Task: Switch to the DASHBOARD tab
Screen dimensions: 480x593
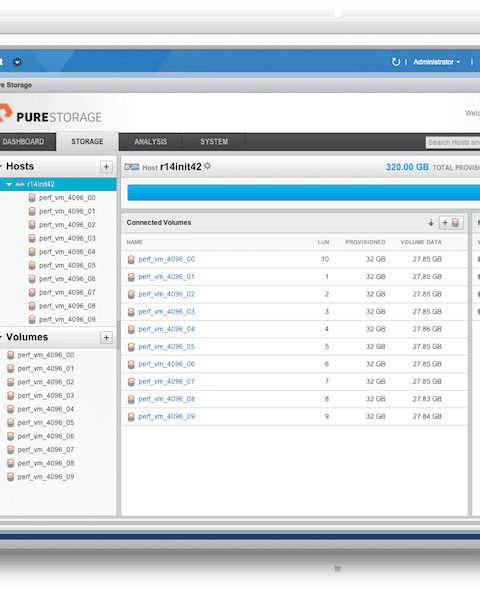Action: point(23,141)
